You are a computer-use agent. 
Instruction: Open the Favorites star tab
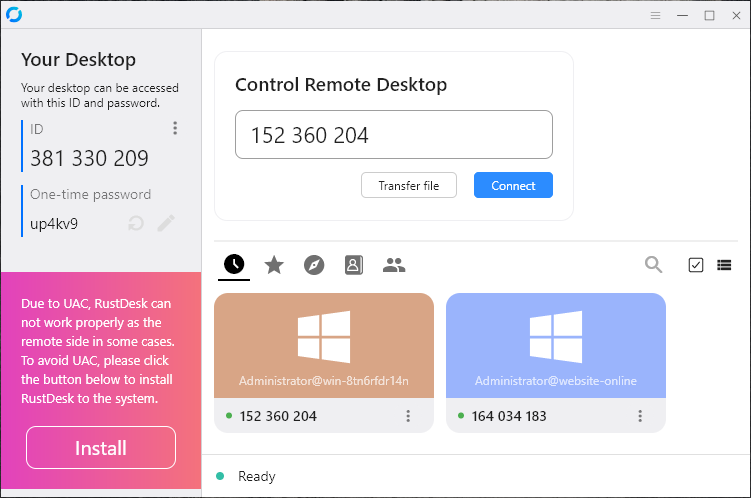coord(274,265)
